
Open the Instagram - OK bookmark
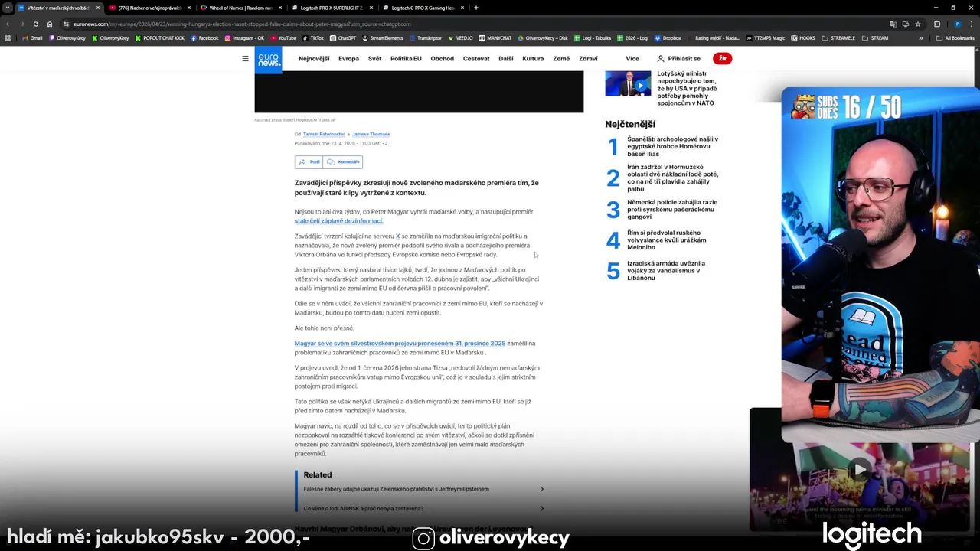pyautogui.click(x=244, y=37)
